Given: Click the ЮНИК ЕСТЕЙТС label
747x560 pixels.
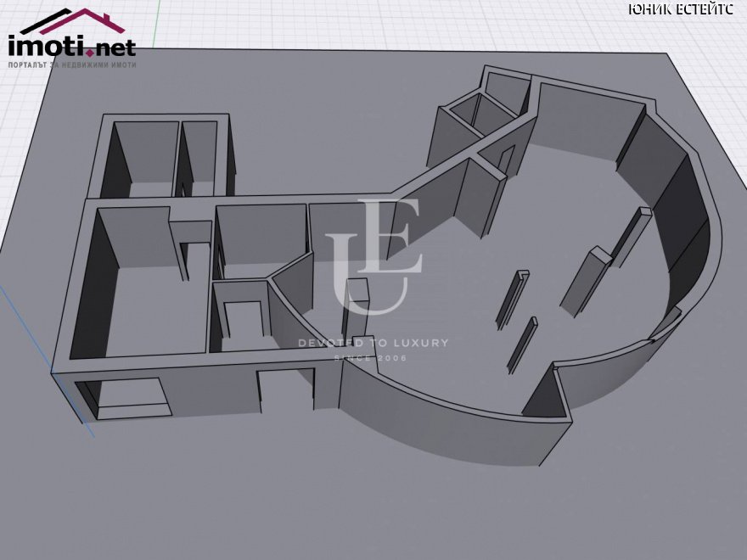Looking at the screenshot, I should click(682, 8).
